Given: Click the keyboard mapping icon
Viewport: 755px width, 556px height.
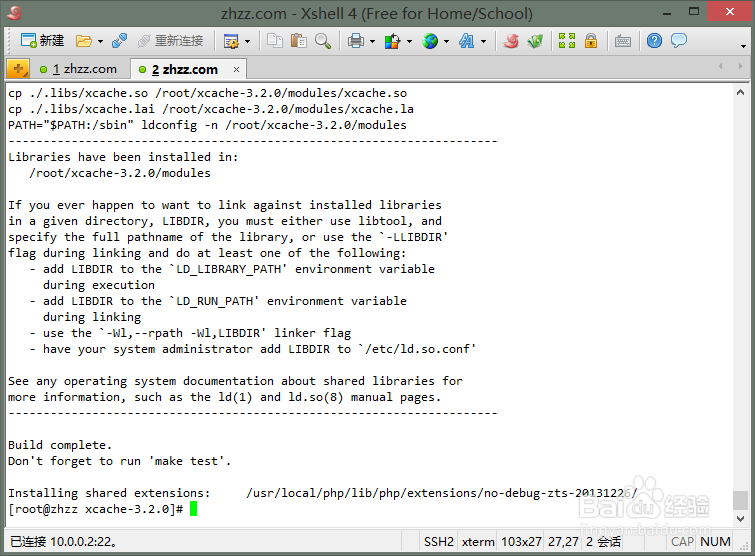Looking at the screenshot, I should coord(623,41).
